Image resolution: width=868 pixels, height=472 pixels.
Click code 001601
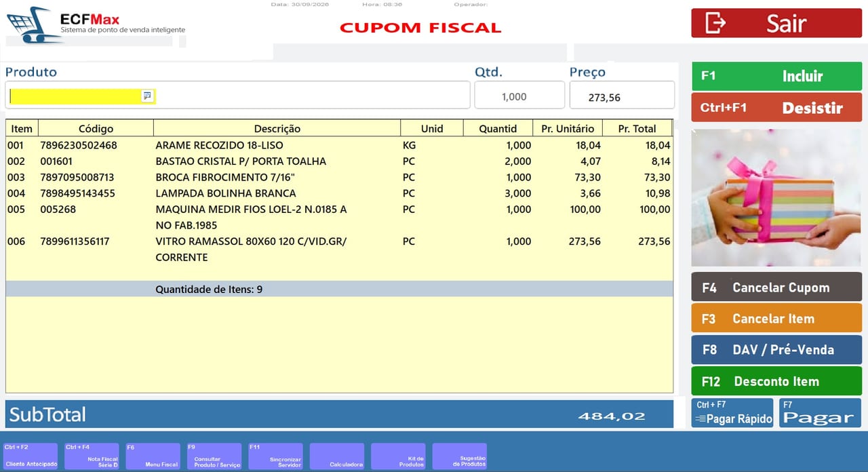(x=56, y=161)
